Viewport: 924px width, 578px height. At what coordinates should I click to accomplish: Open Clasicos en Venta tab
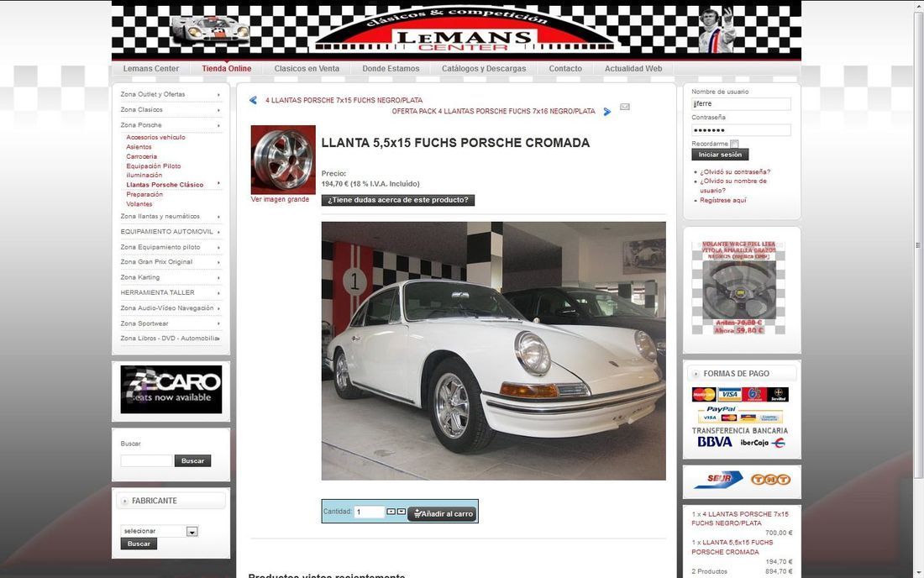[x=307, y=68]
